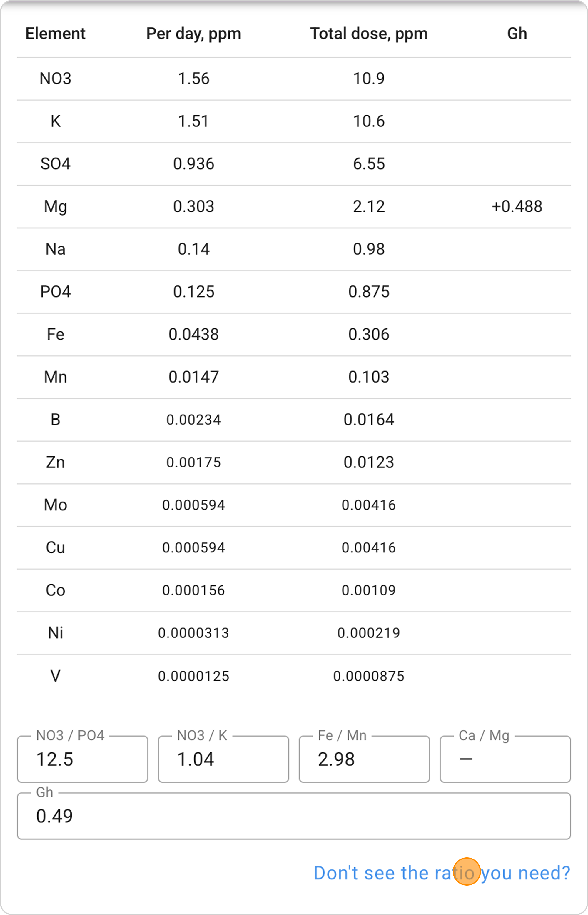
Task: Select the PO4 row label
Action: point(55,292)
